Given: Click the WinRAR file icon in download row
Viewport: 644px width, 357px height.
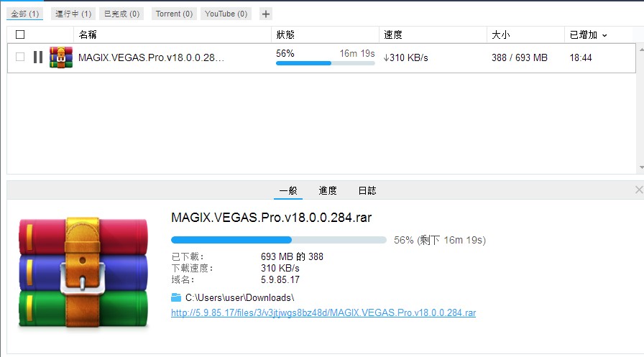Looking at the screenshot, I should point(61,57).
